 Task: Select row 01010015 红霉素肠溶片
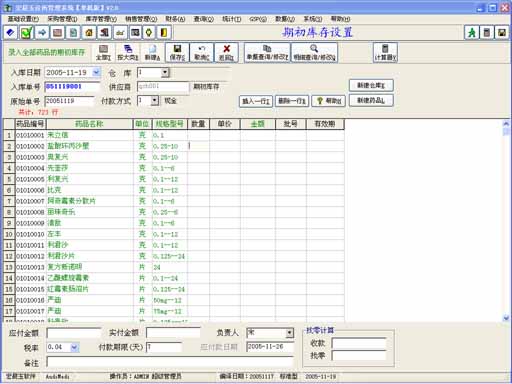click(174, 289)
